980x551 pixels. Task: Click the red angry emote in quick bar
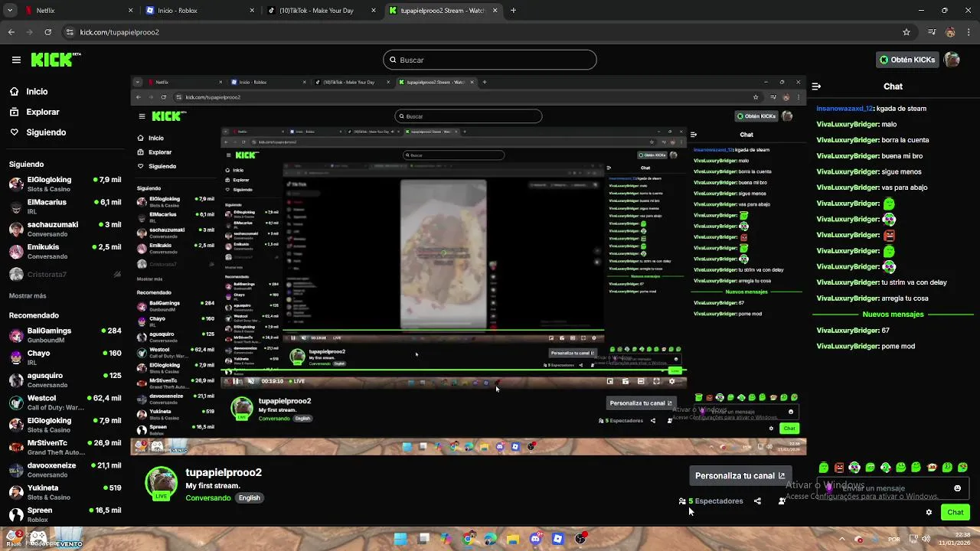[x=839, y=468]
